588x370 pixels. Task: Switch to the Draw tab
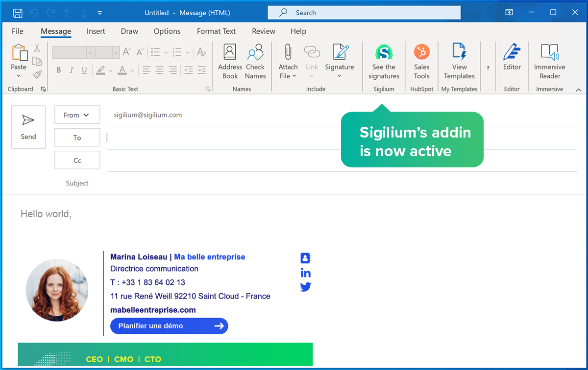pos(129,31)
